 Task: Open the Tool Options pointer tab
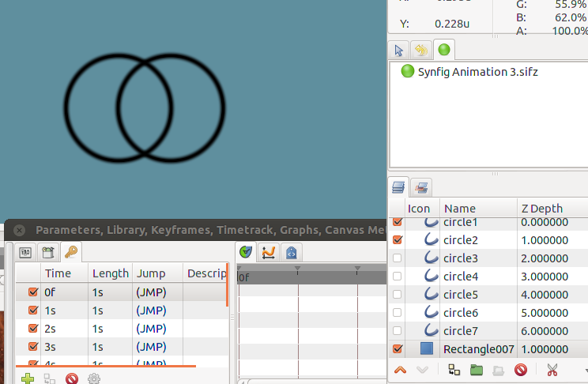pos(398,51)
